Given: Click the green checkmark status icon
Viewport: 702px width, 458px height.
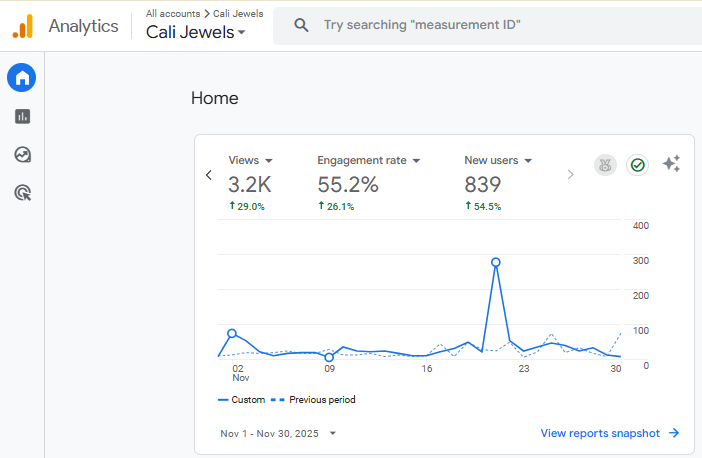Looking at the screenshot, I should click(637, 165).
